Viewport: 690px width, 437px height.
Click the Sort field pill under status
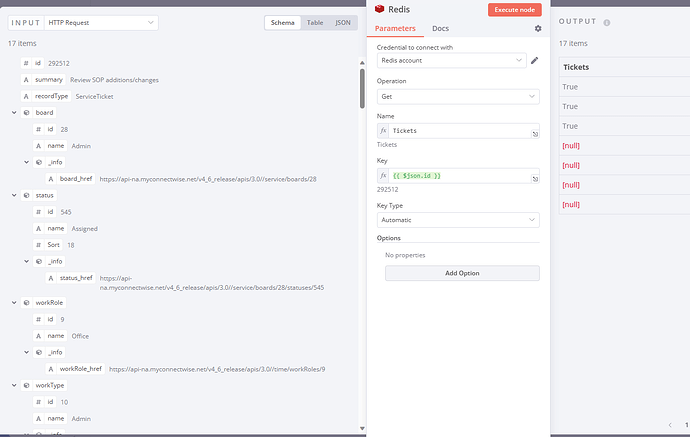(48, 245)
